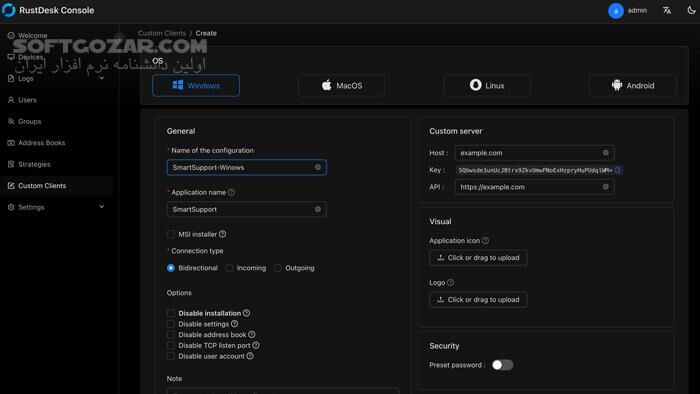Screen dimensions: 700x394
Task: Edit the Name of the configuration field
Action: click(246, 167)
